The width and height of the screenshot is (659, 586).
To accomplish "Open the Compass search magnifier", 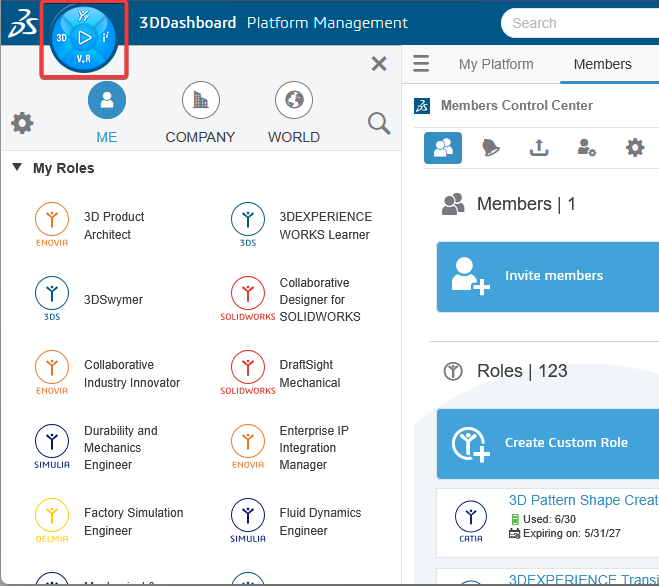I will [379, 123].
